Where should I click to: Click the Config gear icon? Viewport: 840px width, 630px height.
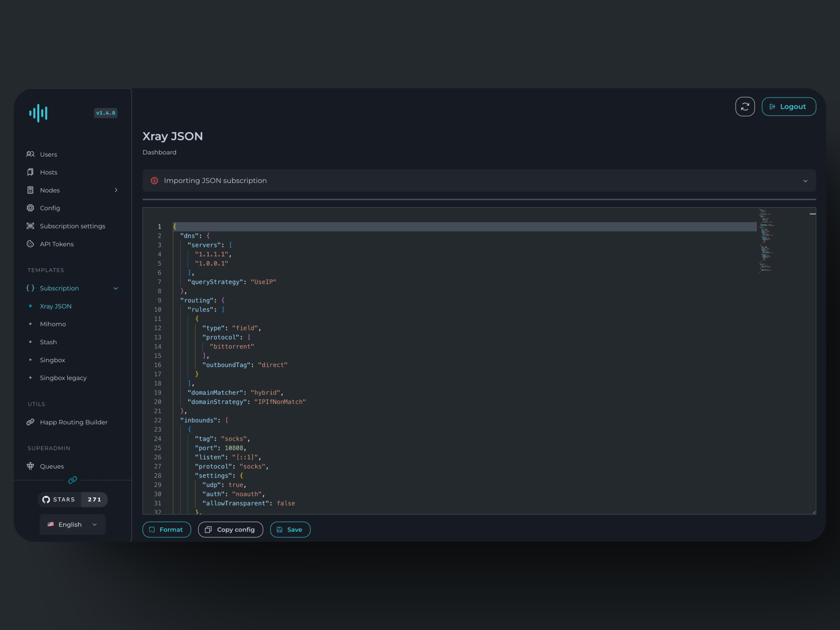click(30, 208)
